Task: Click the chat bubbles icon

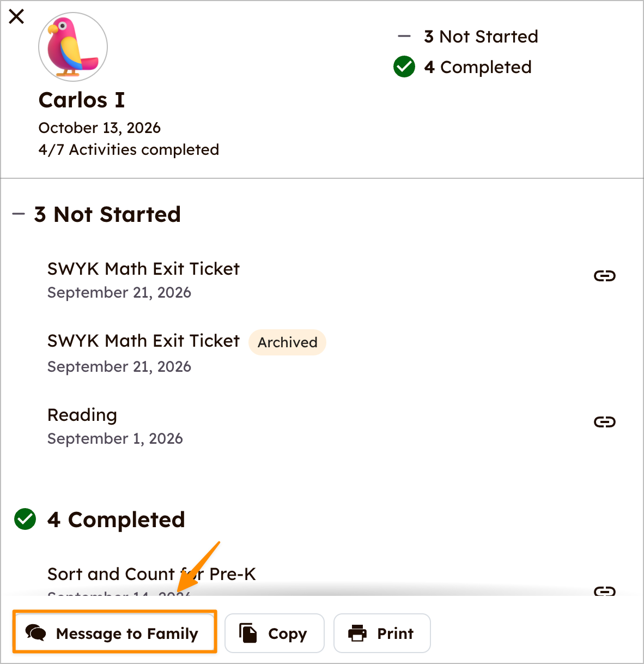Action: [36, 633]
